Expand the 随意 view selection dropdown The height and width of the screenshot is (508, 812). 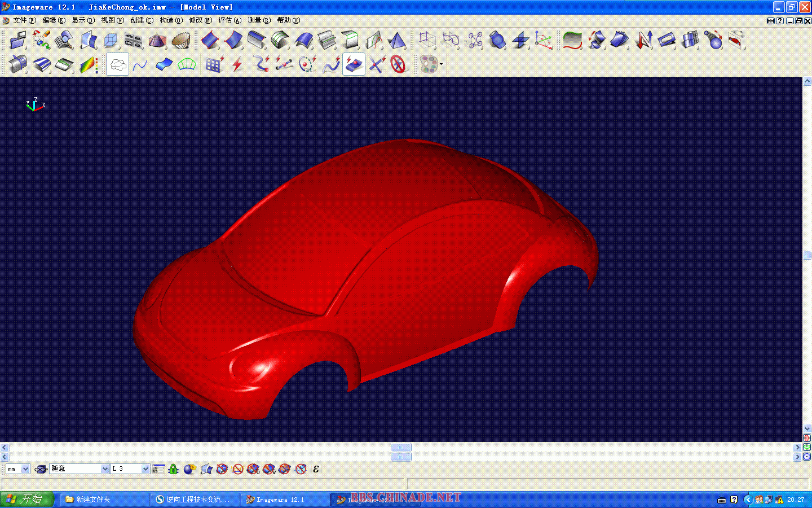pos(104,469)
